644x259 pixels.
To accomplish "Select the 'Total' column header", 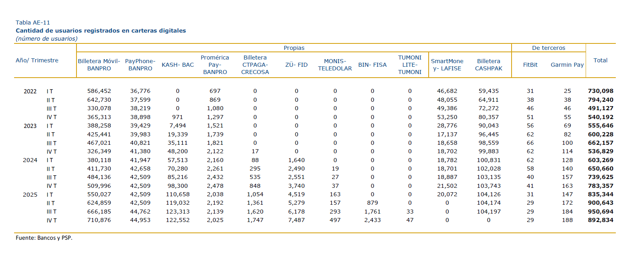I will (600, 60).
